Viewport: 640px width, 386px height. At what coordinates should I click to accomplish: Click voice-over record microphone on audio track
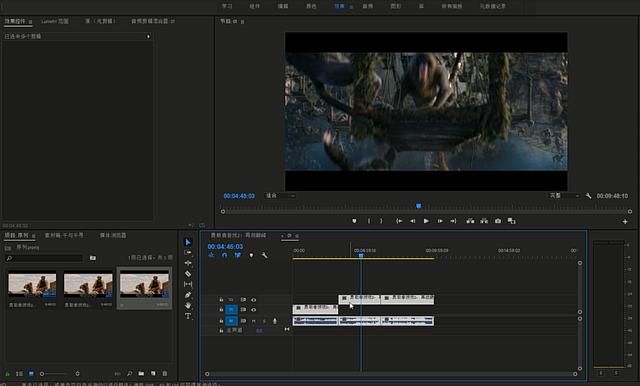coord(275,321)
